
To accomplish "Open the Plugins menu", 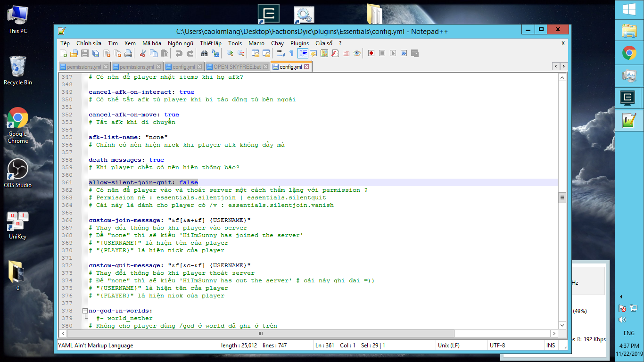I will [299, 43].
